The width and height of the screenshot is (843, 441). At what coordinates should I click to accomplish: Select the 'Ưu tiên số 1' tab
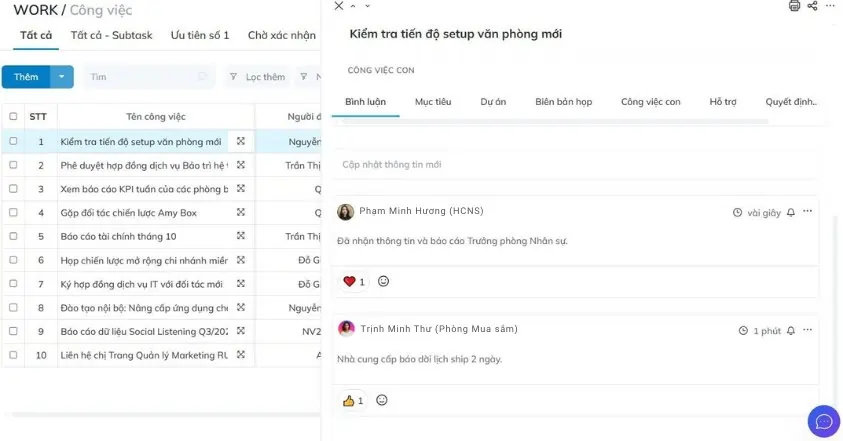(x=200, y=35)
